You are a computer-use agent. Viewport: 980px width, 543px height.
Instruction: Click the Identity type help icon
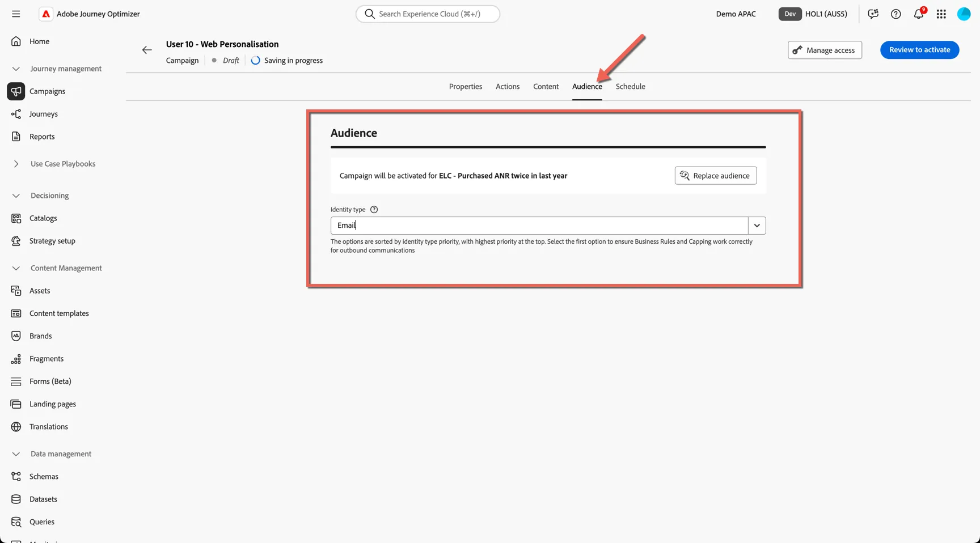click(374, 209)
